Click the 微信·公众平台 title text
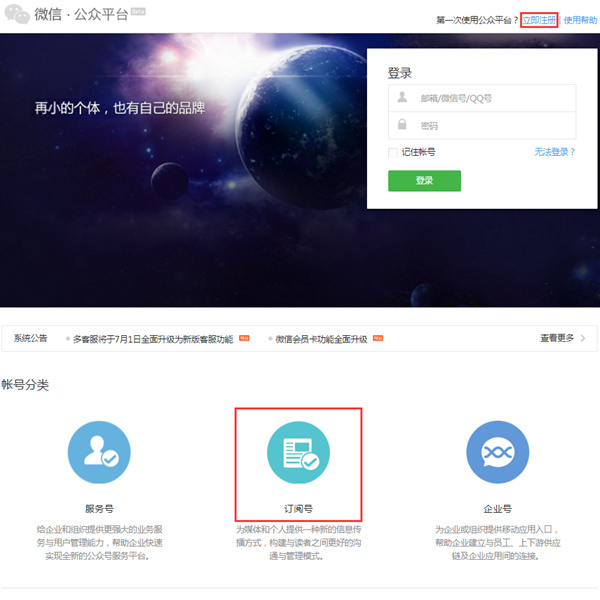The image size is (600, 600). pyautogui.click(x=81, y=15)
